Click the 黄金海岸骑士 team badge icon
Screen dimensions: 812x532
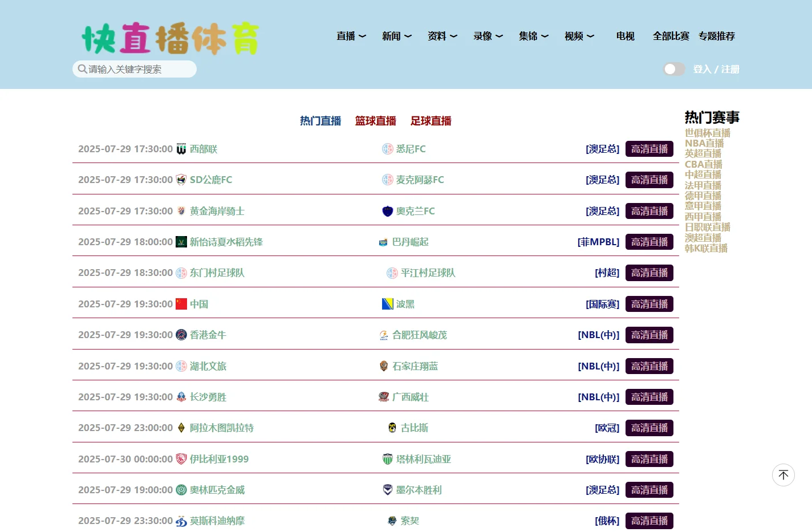pos(181,211)
